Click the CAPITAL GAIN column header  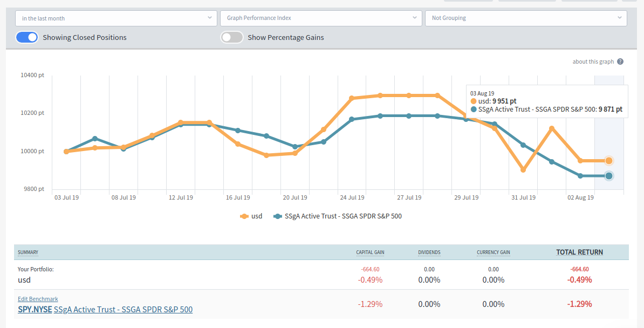(370, 252)
